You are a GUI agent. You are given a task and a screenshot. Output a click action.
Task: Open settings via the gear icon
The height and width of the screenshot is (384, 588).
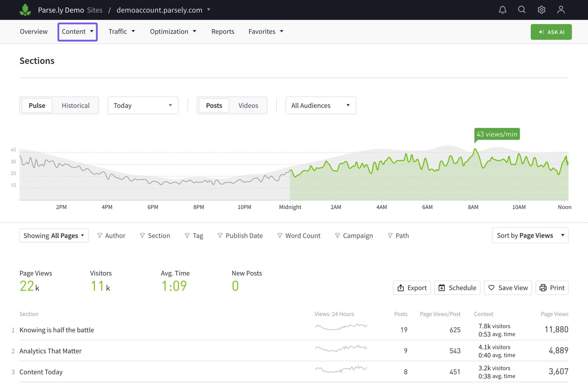541,10
